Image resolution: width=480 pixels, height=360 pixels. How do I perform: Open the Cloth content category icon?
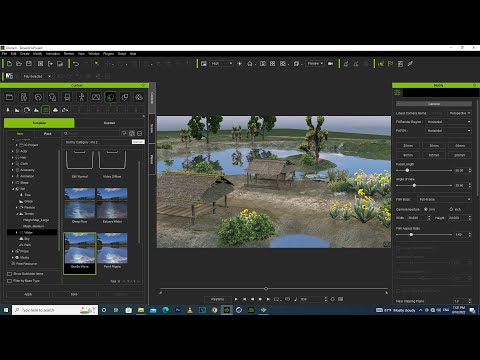(x=53, y=97)
